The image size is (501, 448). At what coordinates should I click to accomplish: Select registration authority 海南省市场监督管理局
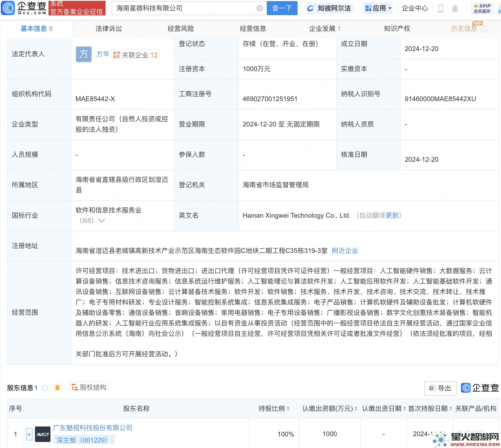click(275, 185)
